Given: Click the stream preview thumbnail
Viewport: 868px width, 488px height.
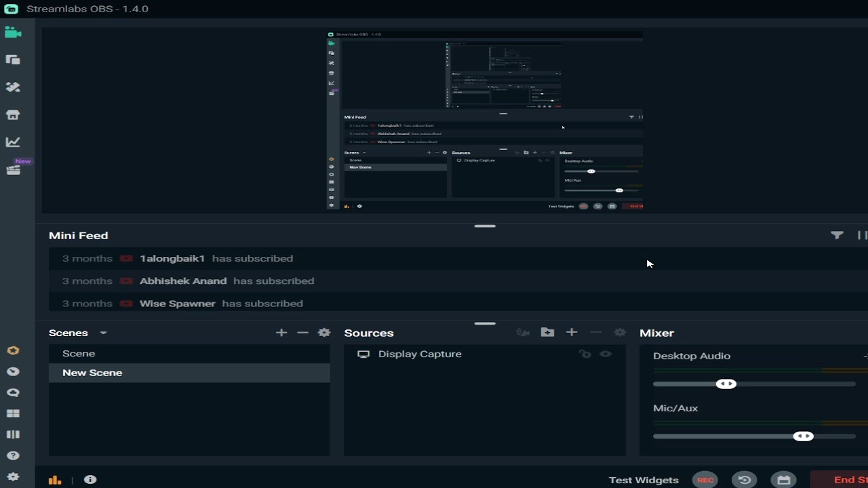Looking at the screenshot, I should 484,121.
